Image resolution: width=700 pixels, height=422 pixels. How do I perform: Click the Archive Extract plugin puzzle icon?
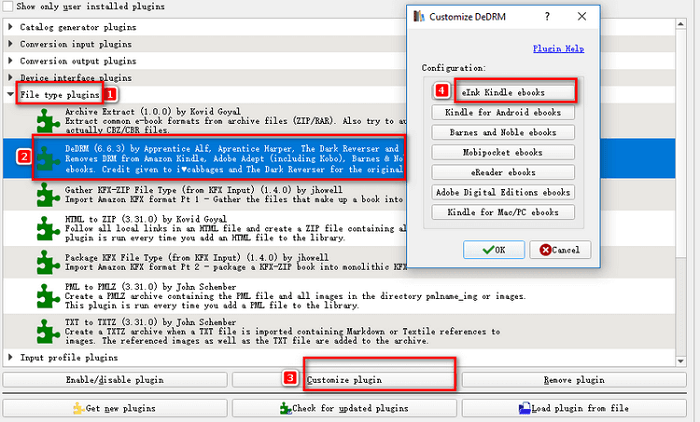tap(48, 121)
